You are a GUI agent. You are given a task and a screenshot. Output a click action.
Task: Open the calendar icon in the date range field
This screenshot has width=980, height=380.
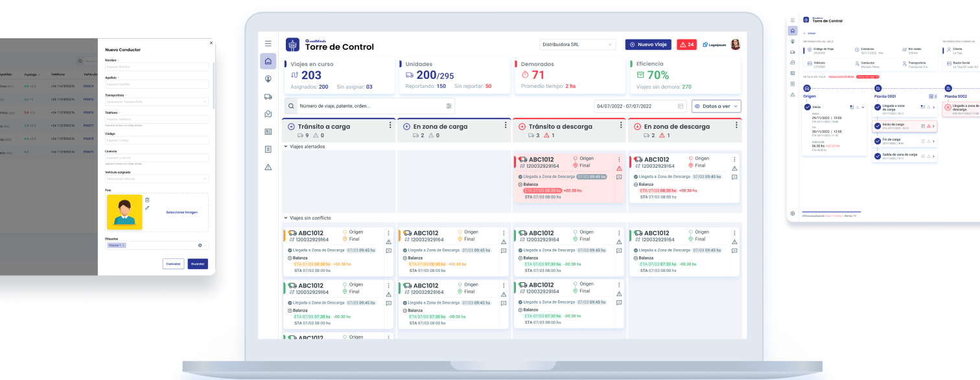[681, 106]
